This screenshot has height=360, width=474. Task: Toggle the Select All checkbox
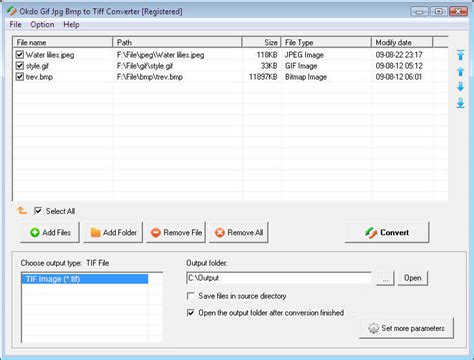38,211
